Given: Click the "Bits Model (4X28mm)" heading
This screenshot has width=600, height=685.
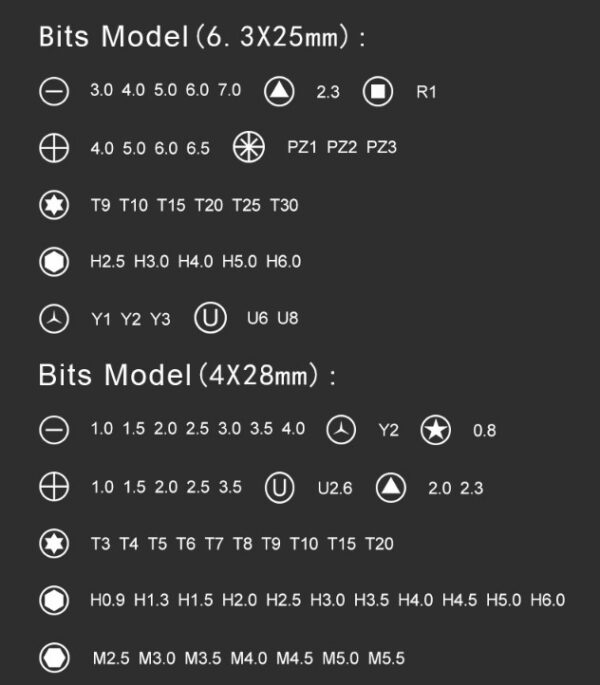Looking at the screenshot, I should coord(187,377).
